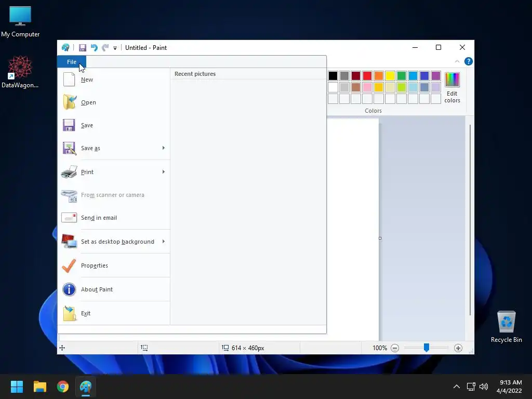Click the orange checkmark Properties icon
The width and height of the screenshot is (532, 399).
[x=69, y=265]
